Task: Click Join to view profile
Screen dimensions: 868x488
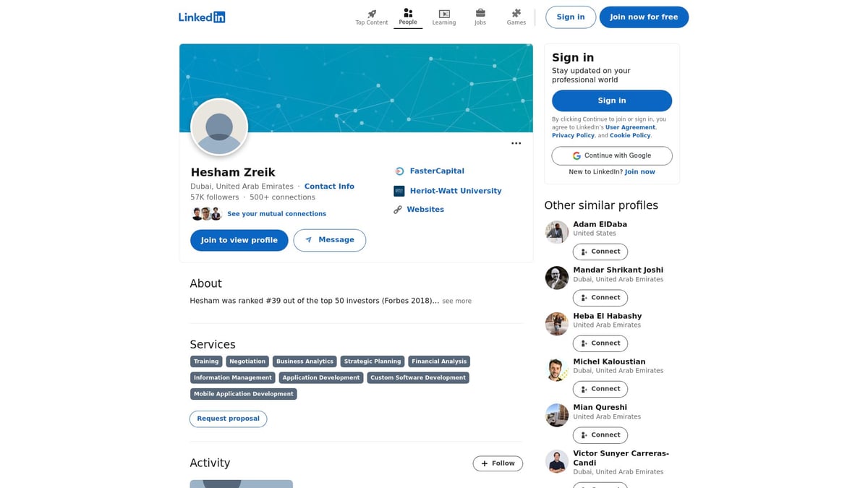Action: 239,240
